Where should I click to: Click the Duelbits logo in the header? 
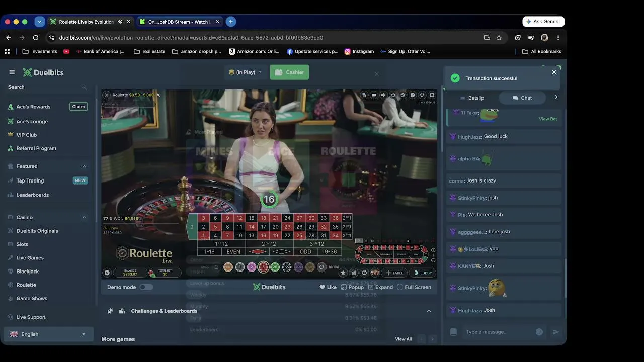(x=43, y=72)
